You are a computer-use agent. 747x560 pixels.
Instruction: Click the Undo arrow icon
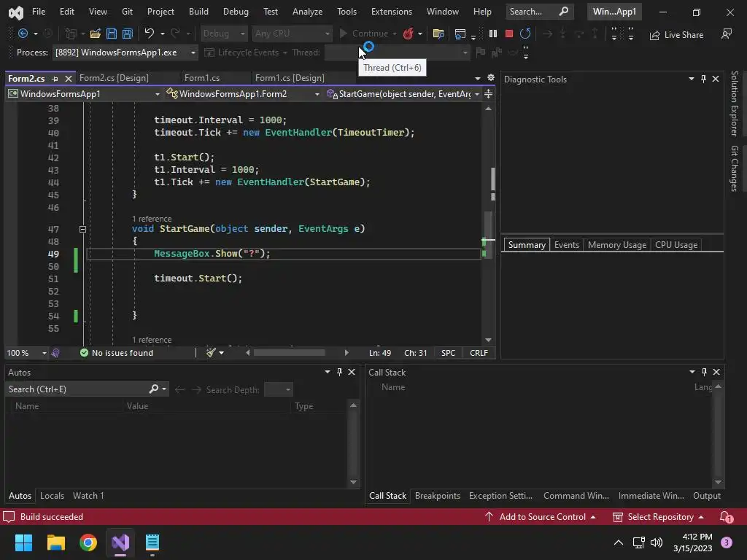(x=150, y=34)
